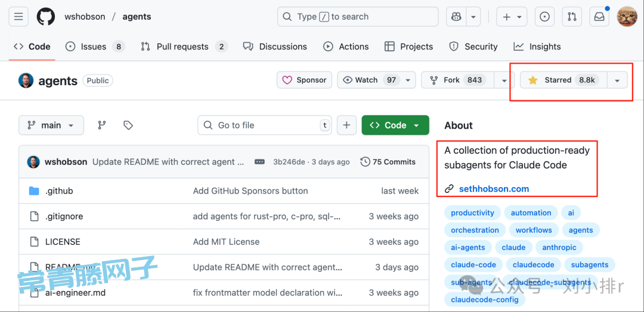Go to wshobson owner link

(85, 17)
